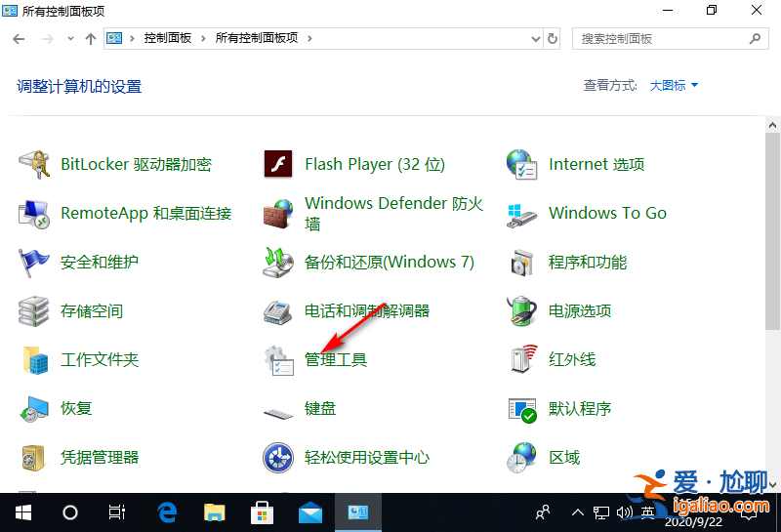Open the 凭据管理器 safe icon
Image resolution: width=781 pixels, height=532 pixels.
34,457
